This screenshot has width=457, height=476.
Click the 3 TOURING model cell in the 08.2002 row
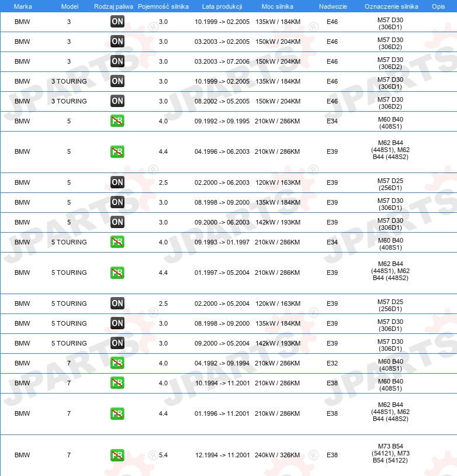[69, 101]
